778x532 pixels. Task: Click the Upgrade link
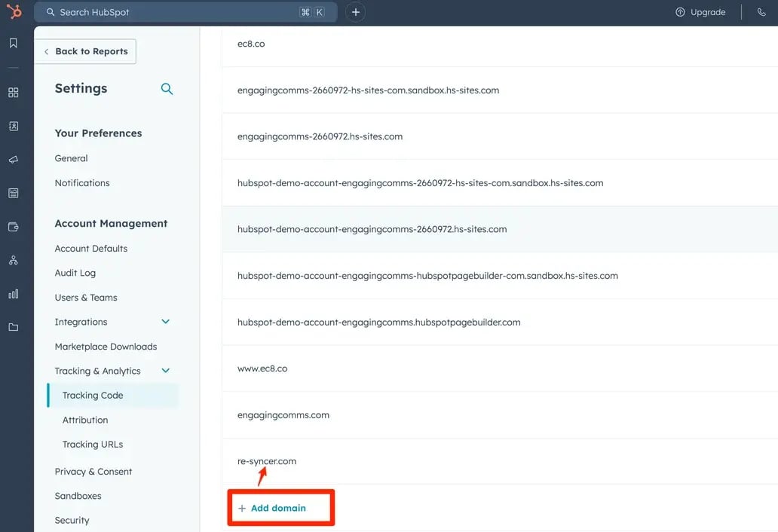coord(700,12)
